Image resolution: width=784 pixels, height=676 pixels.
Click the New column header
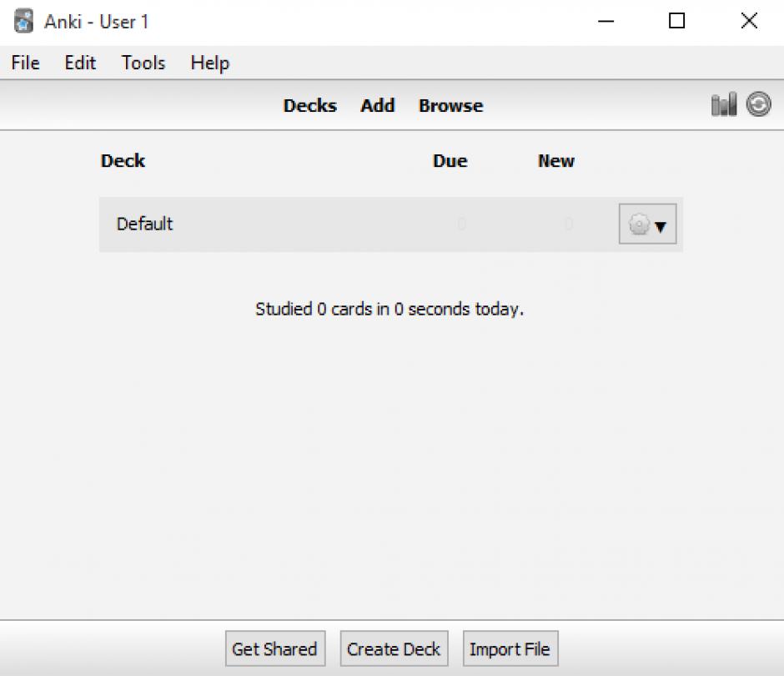click(x=556, y=160)
